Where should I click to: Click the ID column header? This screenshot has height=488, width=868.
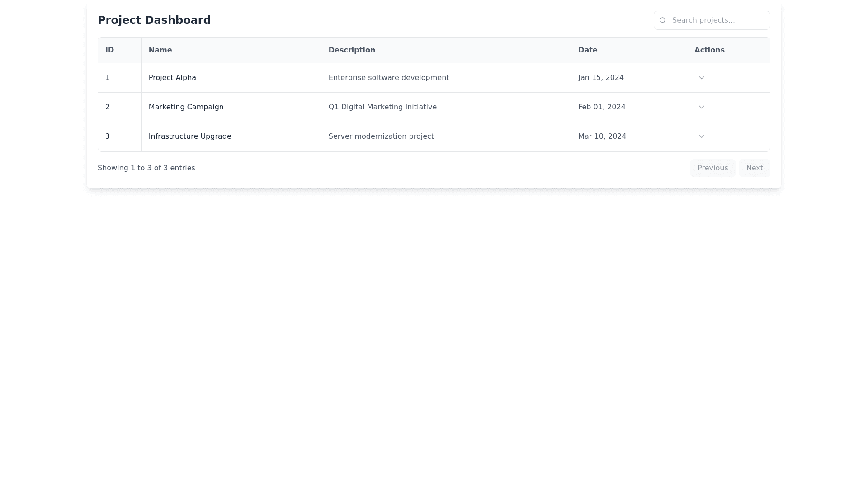click(109, 50)
